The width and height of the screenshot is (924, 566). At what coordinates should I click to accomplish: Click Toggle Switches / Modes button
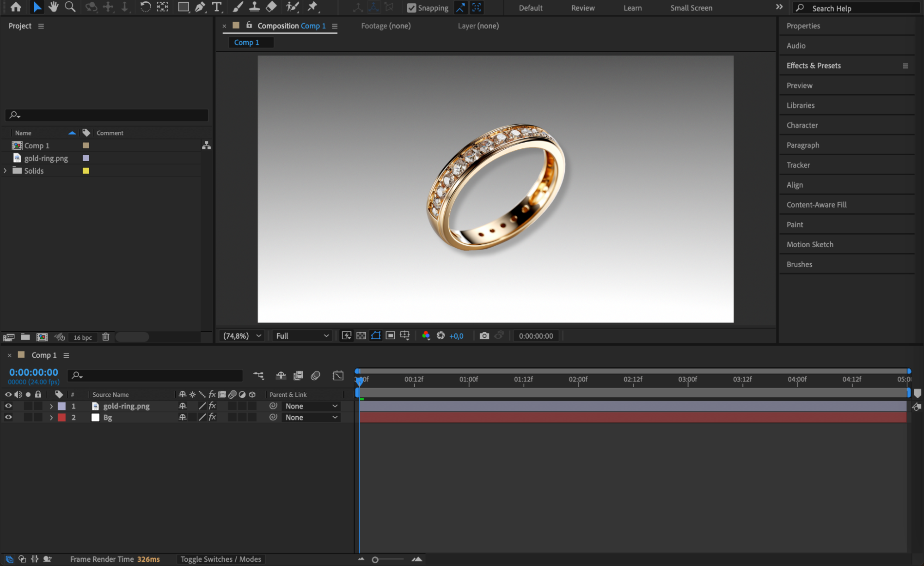[x=220, y=559]
